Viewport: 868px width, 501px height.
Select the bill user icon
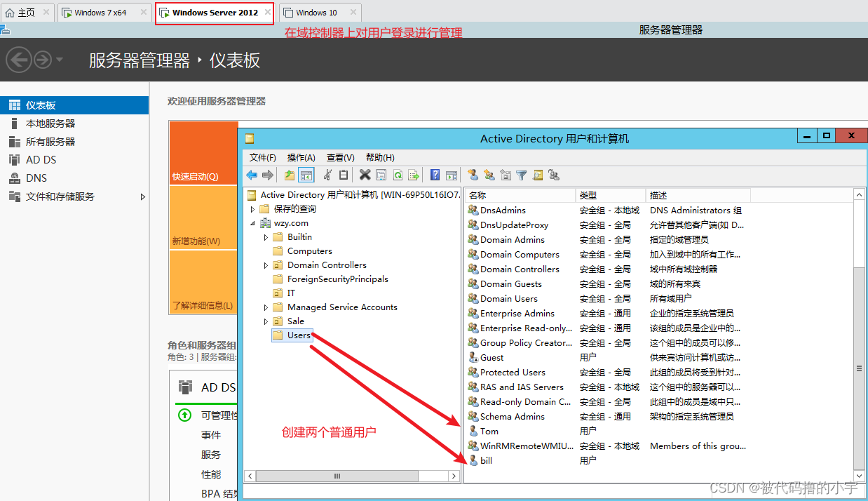[x=473, y=460]
